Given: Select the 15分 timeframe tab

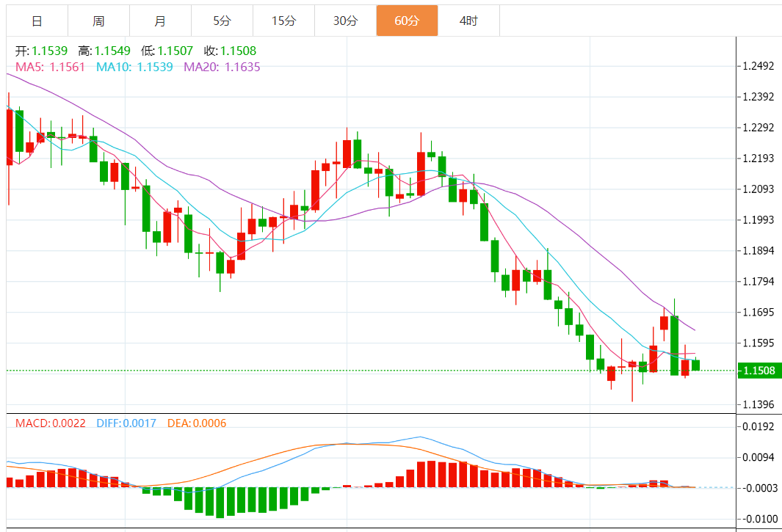Looking at the screenshot, I should click(x=283, y=21).
